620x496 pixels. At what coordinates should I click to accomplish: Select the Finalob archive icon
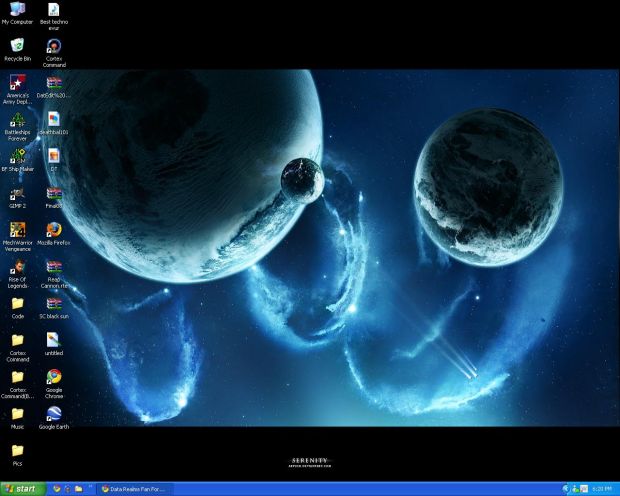(x=54, y=197)
